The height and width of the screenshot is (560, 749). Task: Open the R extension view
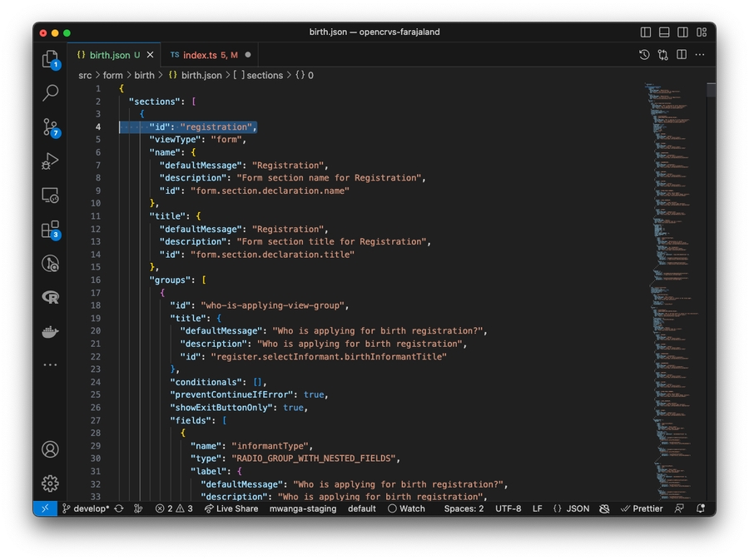50,297
